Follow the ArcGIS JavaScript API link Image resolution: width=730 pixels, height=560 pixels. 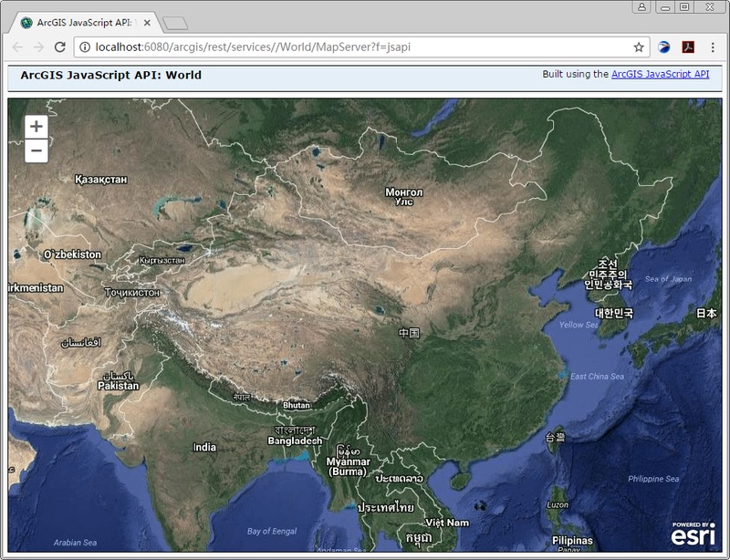pyautogui.click(x=660, y=74)
